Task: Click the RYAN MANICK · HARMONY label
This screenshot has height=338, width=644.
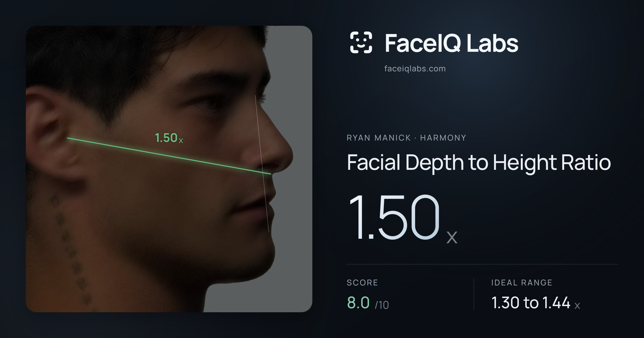Action: (406, 138)
